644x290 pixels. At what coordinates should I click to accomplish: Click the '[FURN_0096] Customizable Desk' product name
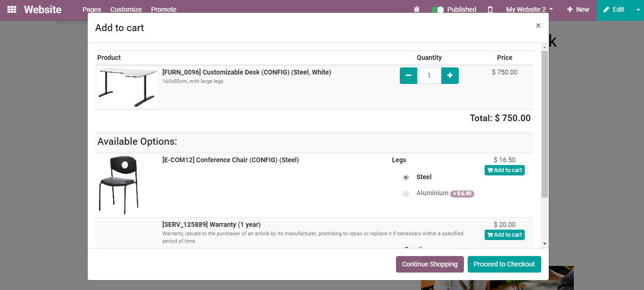click(247, 72)
